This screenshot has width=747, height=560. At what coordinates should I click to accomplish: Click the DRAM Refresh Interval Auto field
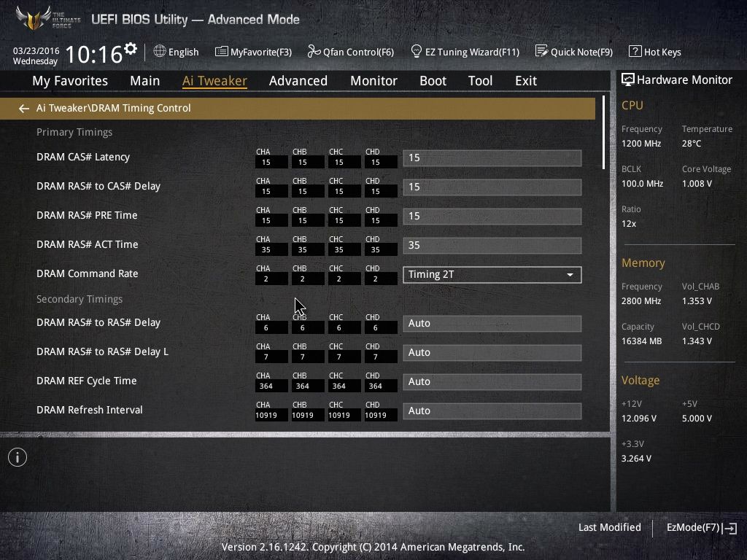pyautogui.click(x=492, y=411)
